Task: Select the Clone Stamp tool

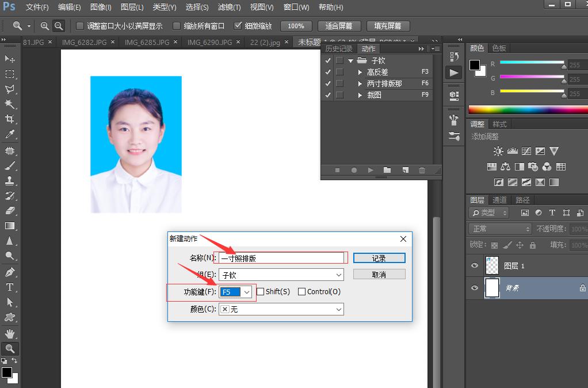Action: 9,179
